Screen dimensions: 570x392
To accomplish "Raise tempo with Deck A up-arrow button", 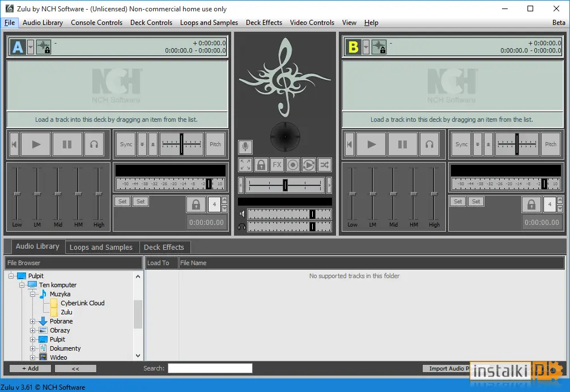I will 153,144.
